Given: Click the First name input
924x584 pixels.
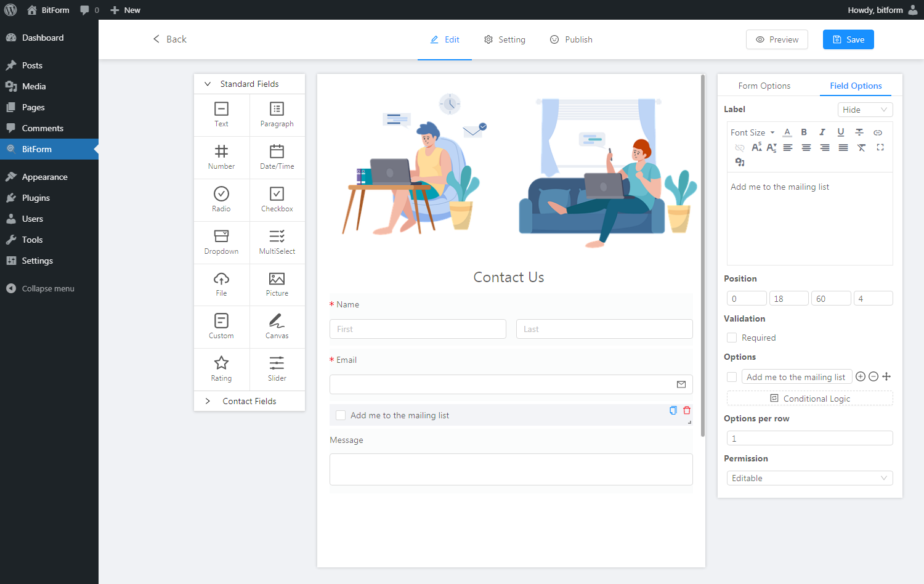Looking at the screenshot, I should point(418,329).
